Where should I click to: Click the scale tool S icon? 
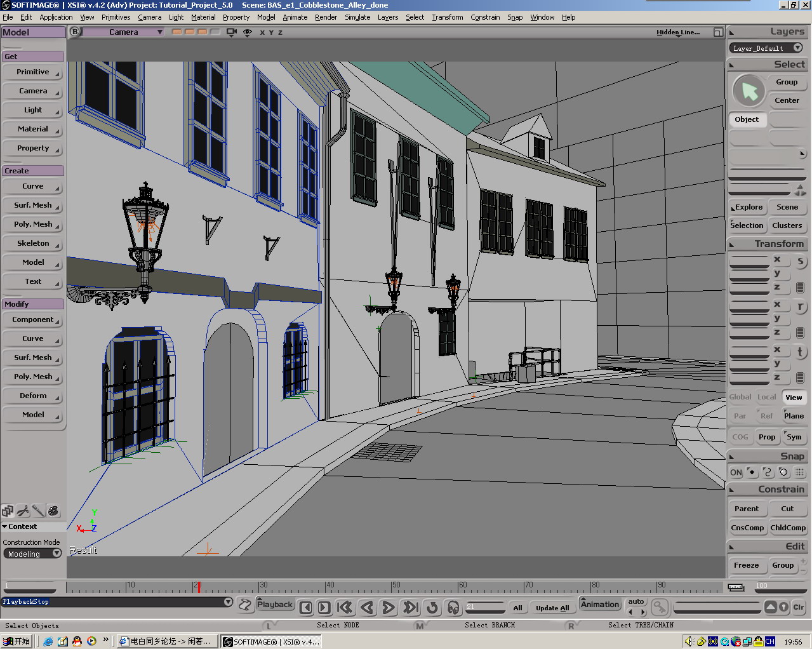point(800,262)
